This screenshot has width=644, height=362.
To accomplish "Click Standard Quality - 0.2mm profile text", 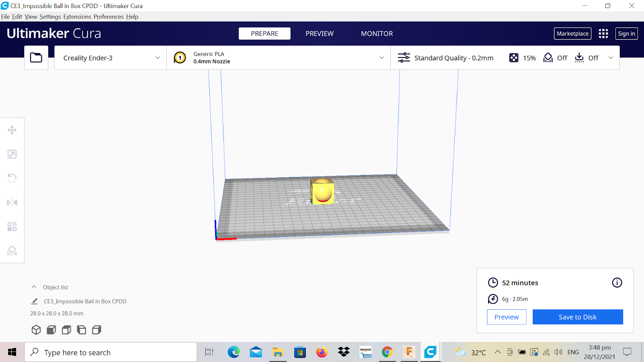I will tap(454, 58).
